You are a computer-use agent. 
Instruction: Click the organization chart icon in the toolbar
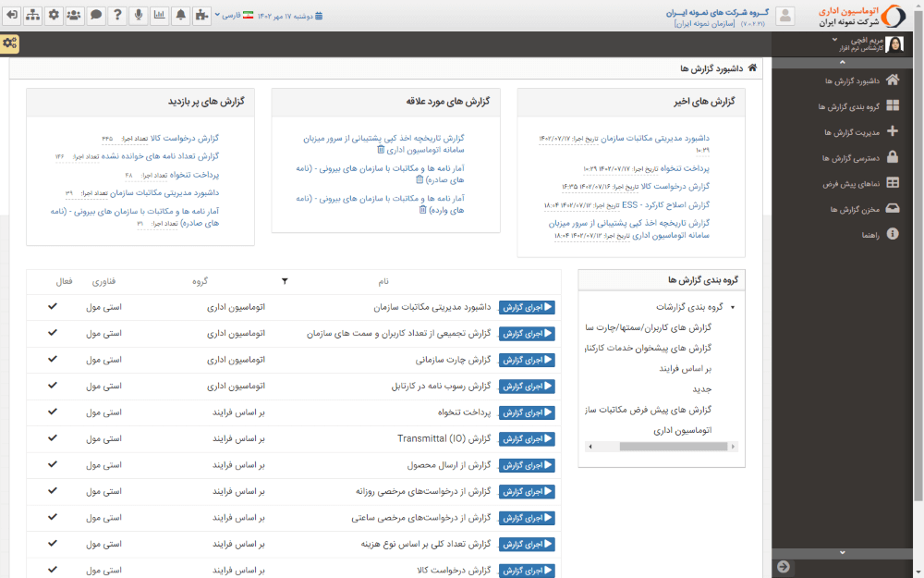click(x=32, y=15)
